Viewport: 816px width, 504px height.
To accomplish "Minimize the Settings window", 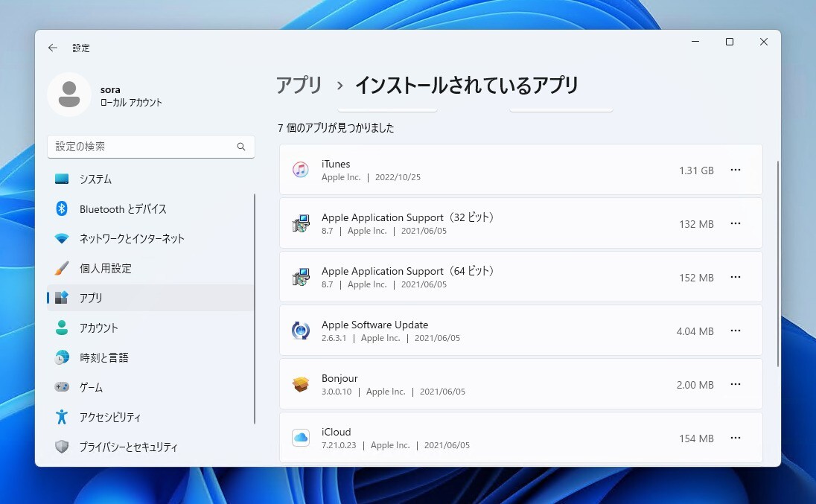I will pos(695,42).
